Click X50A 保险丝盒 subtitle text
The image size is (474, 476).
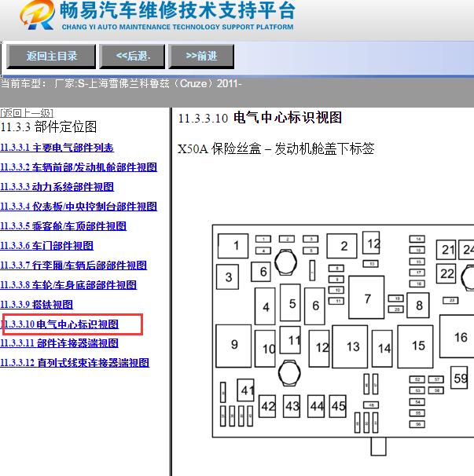(x=276, y=148)
